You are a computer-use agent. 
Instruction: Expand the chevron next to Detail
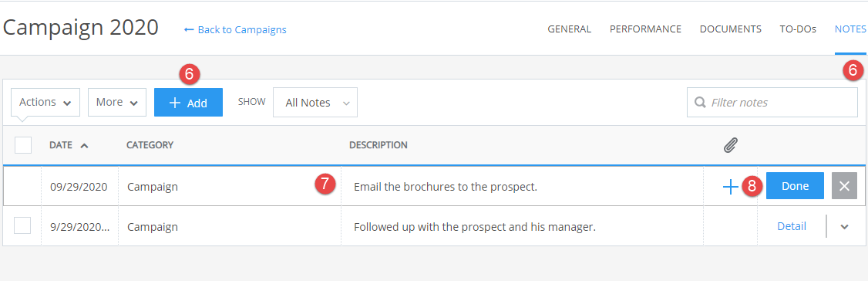pyautogui.click(x=844, y=227)
